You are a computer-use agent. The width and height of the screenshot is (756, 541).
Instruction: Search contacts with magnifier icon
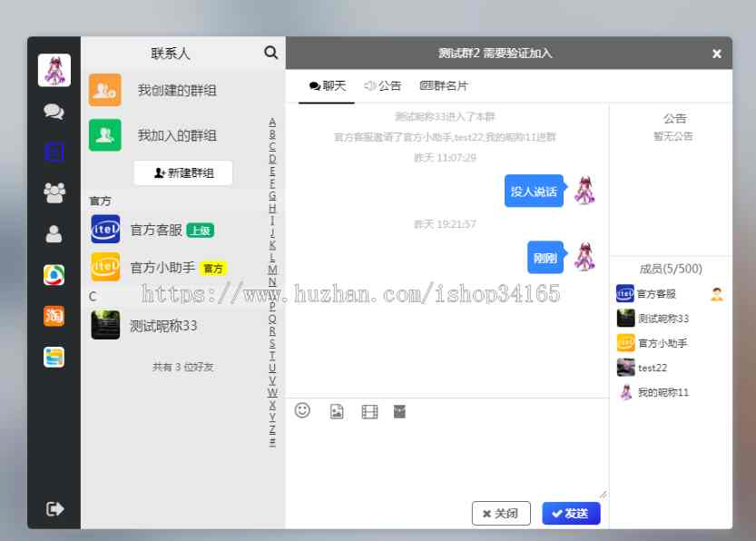[x=270, y=53]
